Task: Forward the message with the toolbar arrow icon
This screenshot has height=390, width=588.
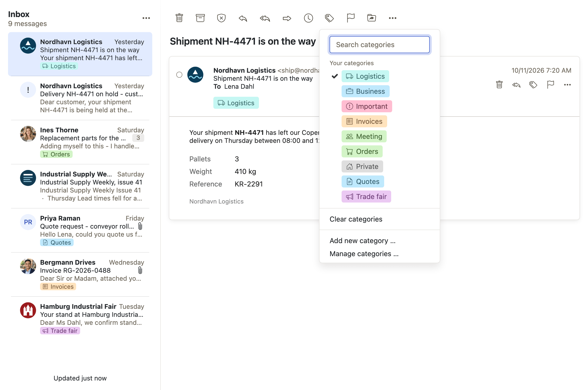Action: [287, 18]
